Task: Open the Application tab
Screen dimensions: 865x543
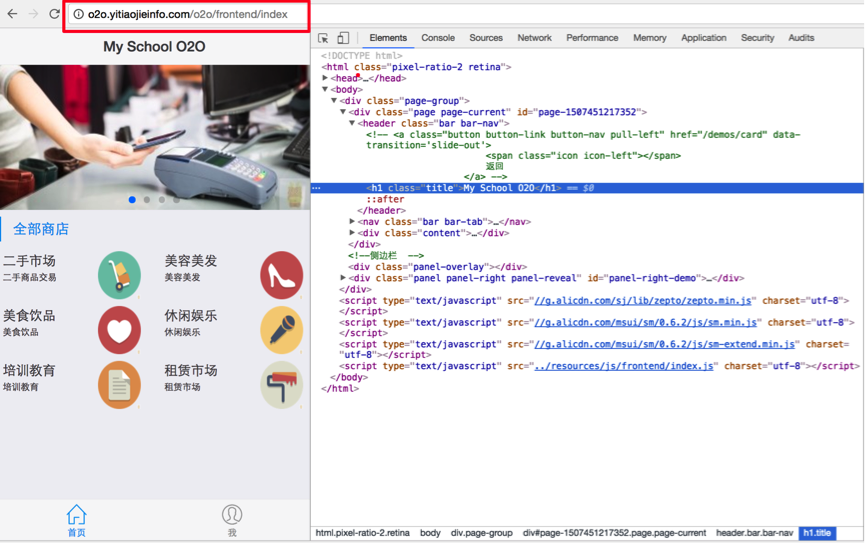Action: (703, 38)
